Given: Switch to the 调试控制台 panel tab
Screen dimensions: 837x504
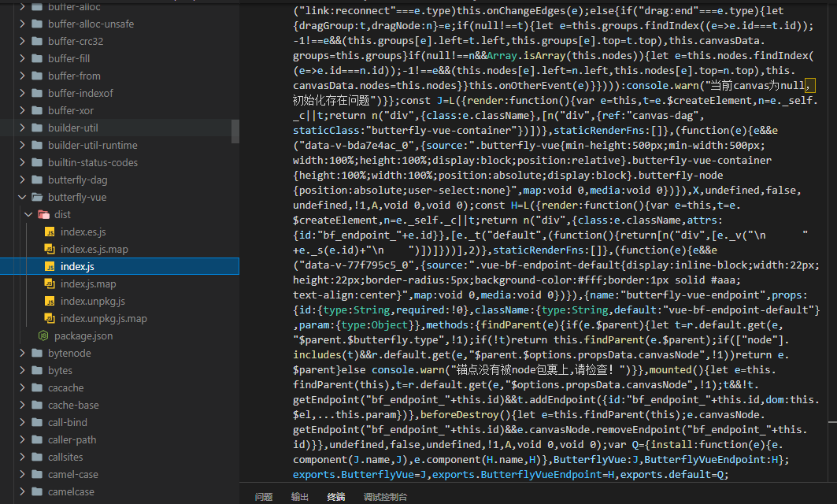Looking at the screenshot, I should pos(385,497).
